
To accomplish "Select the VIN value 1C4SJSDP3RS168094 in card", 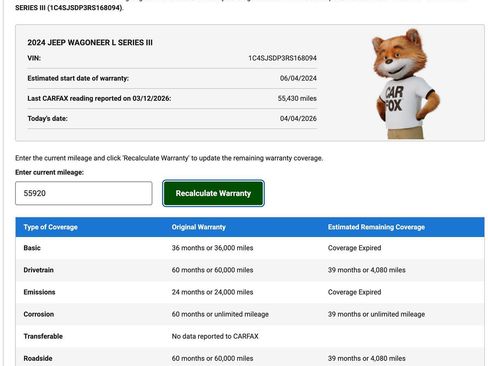I will point(282,58).
